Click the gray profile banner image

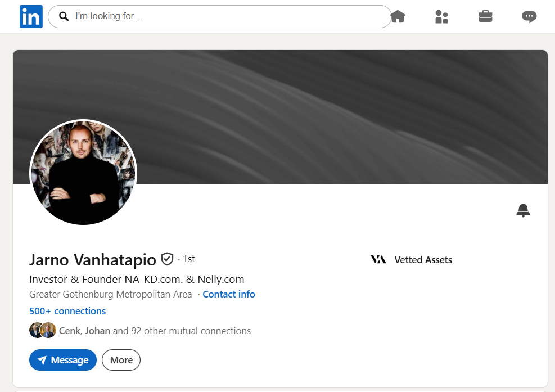(x=280, y=117)
